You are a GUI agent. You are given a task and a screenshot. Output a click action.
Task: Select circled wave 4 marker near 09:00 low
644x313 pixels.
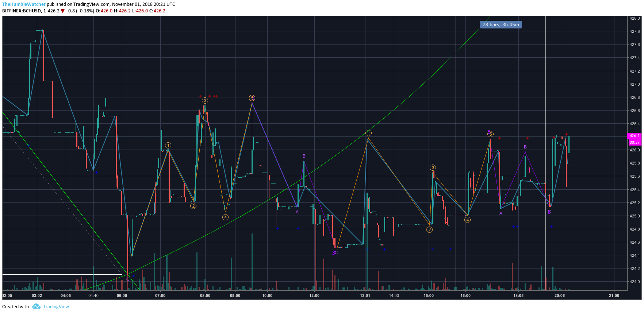pyautogui.click(x=226, y=217)
